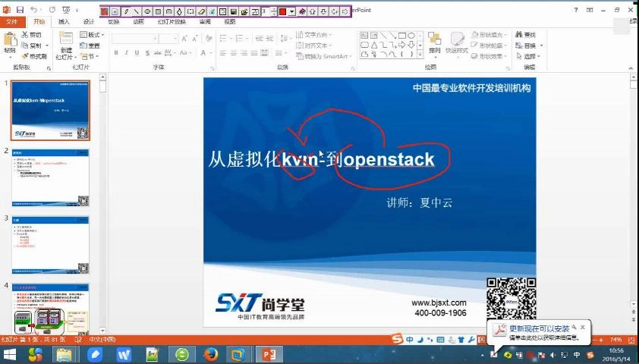Switch to the 幻灯片放映 ribbon tab

pyautogui.click(x=172, y=21)
